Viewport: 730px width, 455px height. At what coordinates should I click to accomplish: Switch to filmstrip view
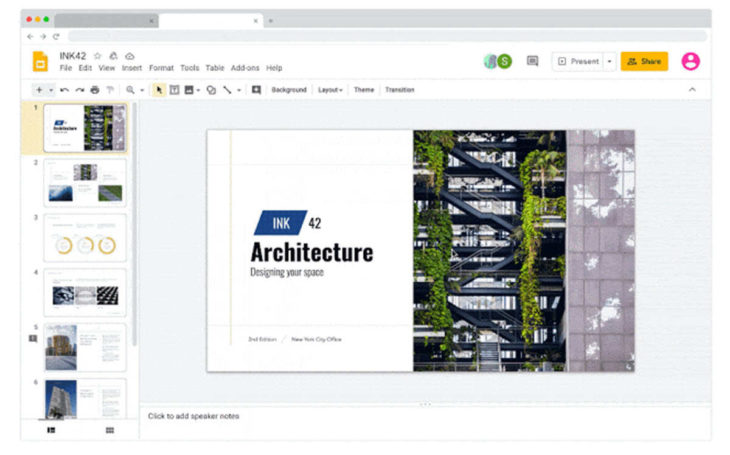point(51,430)
